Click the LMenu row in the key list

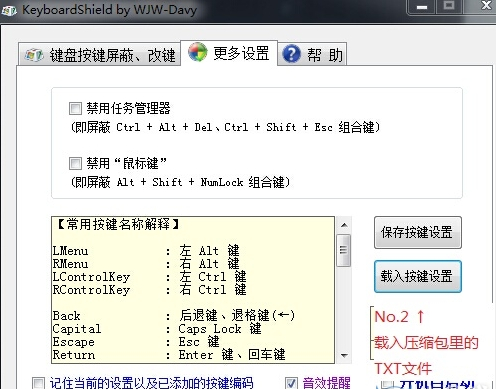(146, 251)
